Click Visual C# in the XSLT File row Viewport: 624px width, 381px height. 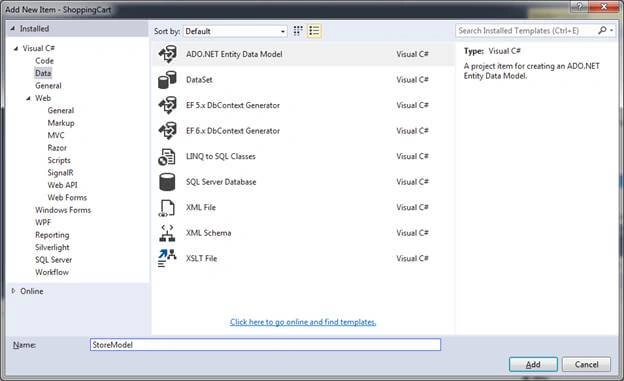point(412,258)
